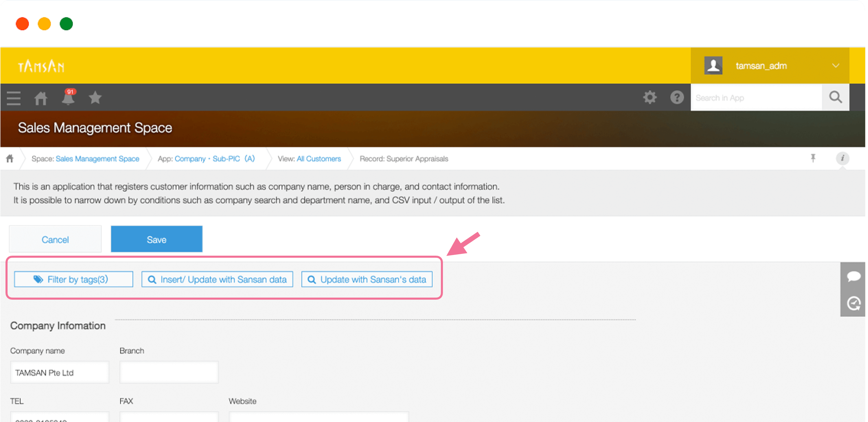Go to portal home icon in toolbar
The height and width of the screenshot is (422, 868).
click(x=41, y=98)
